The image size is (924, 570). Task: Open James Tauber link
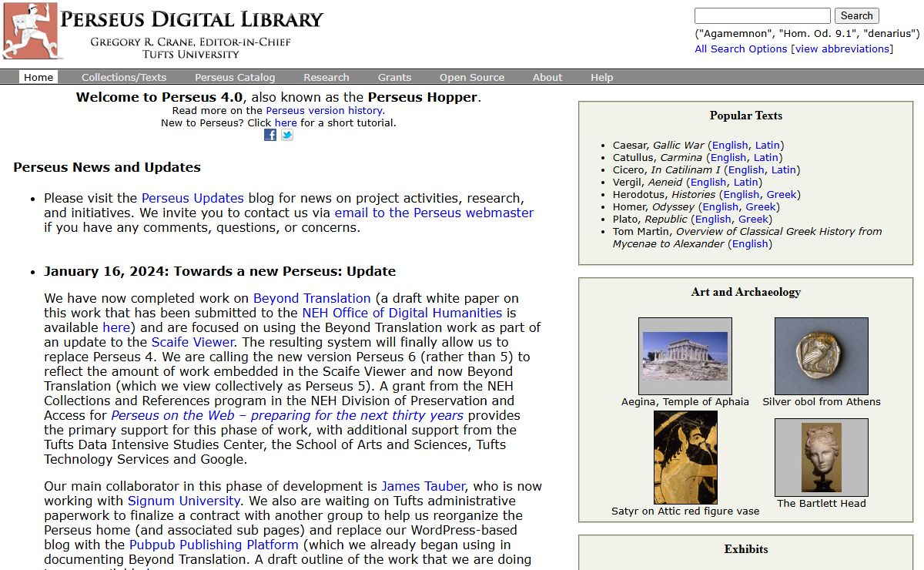423,486
